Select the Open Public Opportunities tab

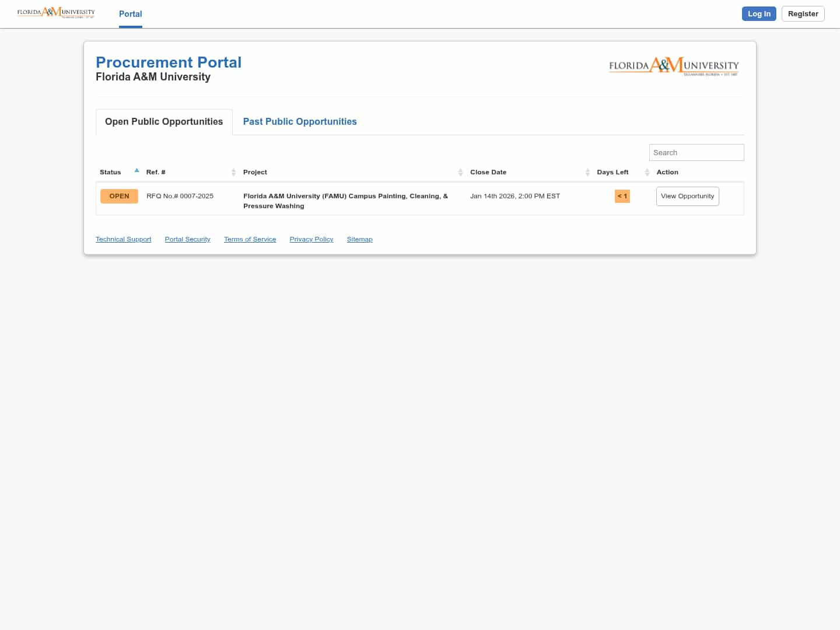[x=164, y=121]
